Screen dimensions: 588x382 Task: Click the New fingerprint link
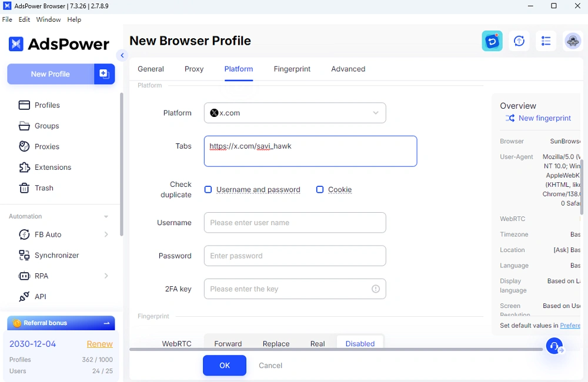tap(544, 118)
